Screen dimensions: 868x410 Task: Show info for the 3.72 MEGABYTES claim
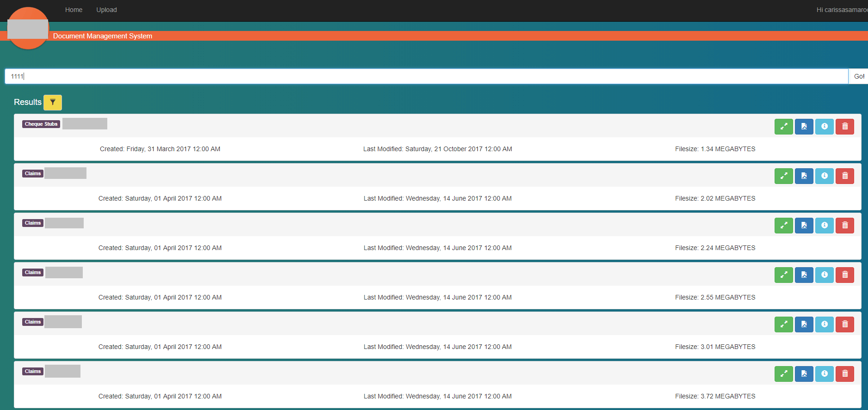click(824, 373)
